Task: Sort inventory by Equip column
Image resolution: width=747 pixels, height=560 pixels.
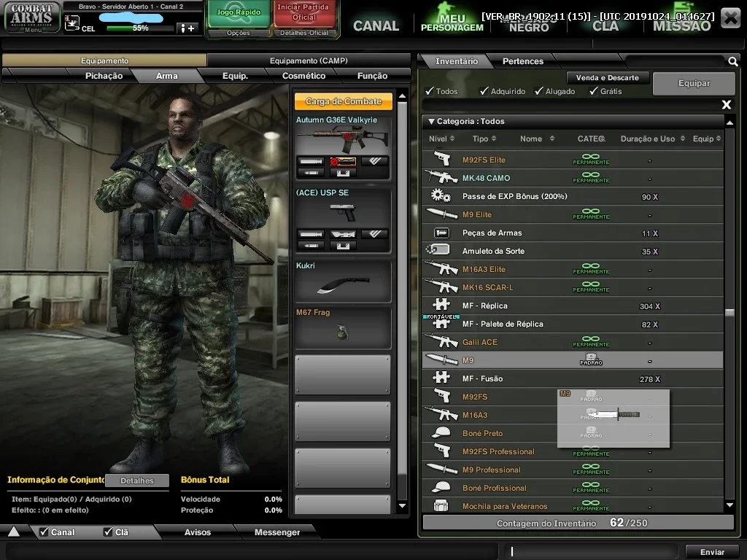Action: pyautogui.click(x=707, y=139)
